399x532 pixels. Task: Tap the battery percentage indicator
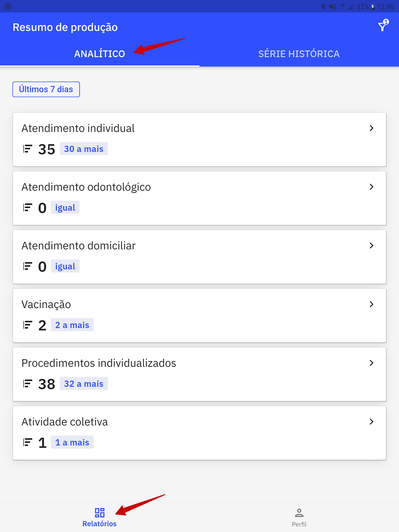[x=362, y=7]
